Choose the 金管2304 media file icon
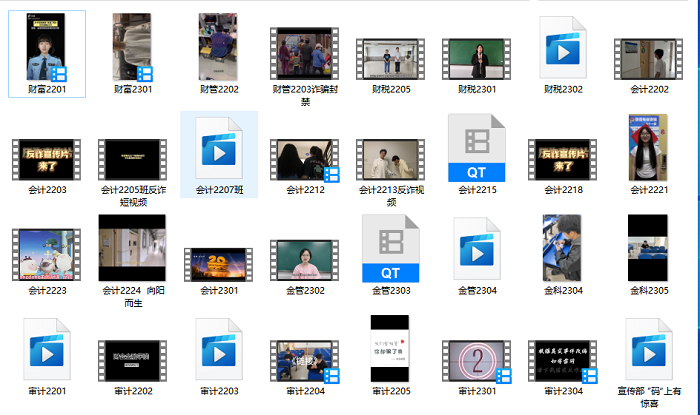Viewport: 700px width, 415px height. [x=476, y=248]
